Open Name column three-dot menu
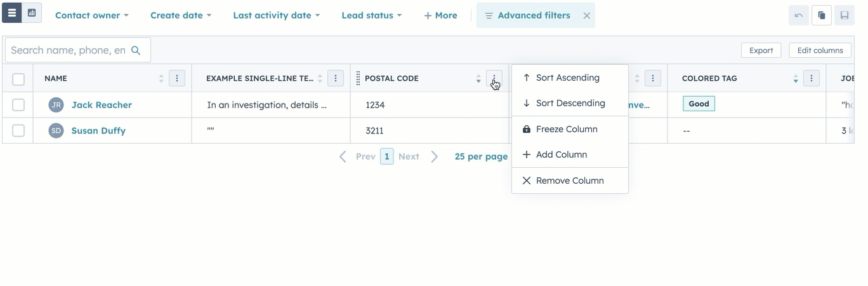This screenshot has height=286, width=868. (177, 78)
